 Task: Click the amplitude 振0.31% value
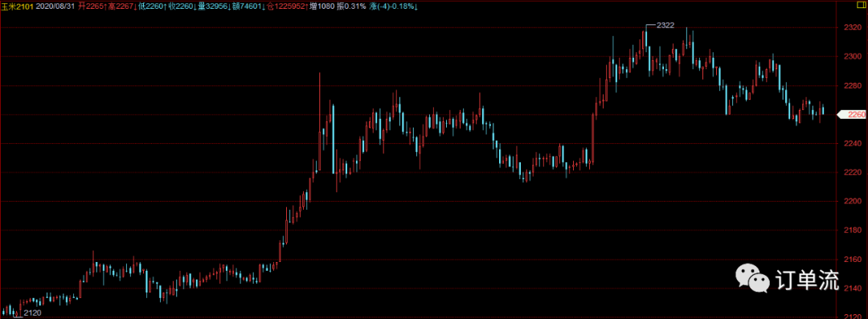[x=351, y=6]
